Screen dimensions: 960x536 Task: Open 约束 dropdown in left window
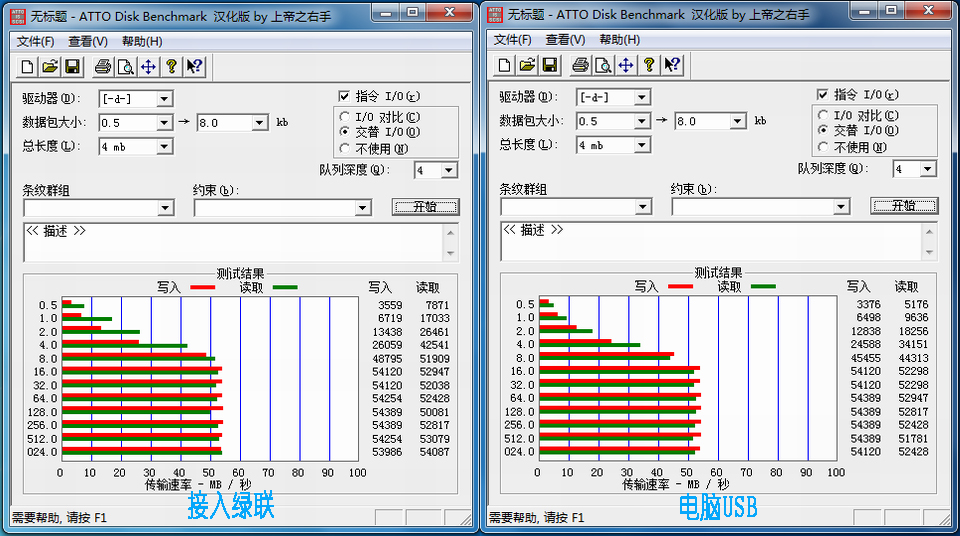(362, 208)
